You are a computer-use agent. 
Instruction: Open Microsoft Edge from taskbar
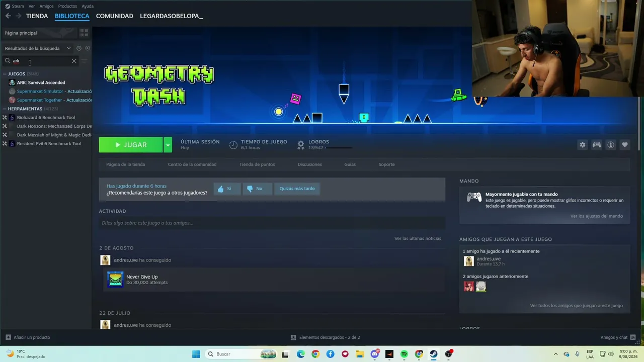click(x=300, y=354)
